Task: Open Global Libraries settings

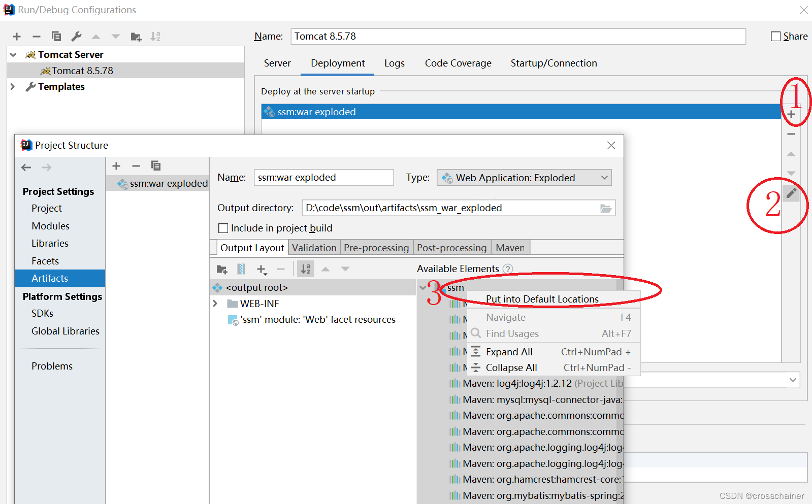Action: [66, 331]
